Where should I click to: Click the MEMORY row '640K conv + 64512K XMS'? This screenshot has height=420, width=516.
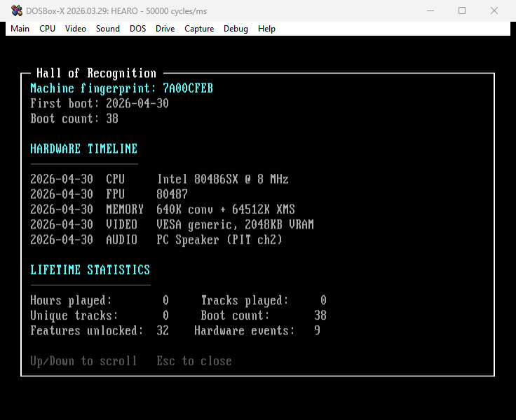pos(163,210)
